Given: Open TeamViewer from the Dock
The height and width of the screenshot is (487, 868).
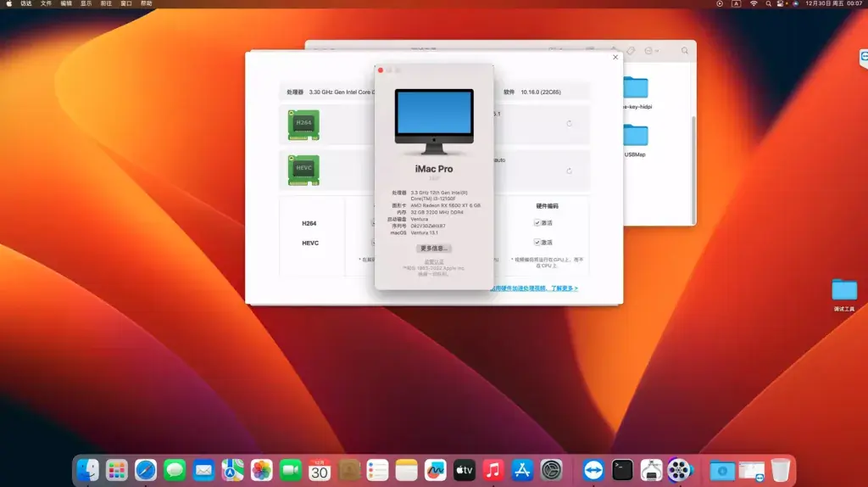Looking at the screenshot, I should [x=593, y=470].
